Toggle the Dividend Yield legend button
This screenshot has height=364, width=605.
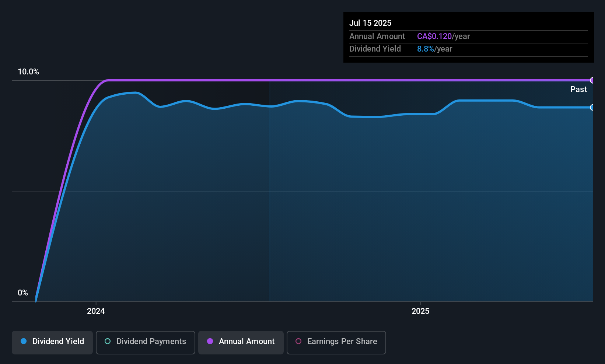pyautogui.click(x=52, y=343)
